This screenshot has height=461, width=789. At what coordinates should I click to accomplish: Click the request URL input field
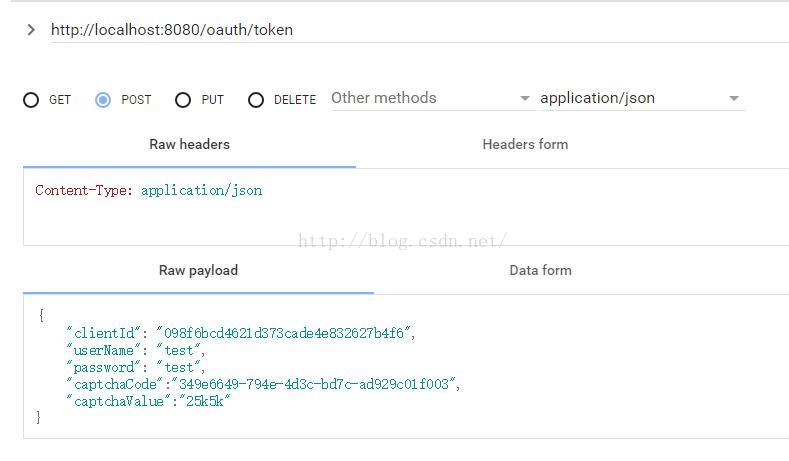(x=419, y=30)
